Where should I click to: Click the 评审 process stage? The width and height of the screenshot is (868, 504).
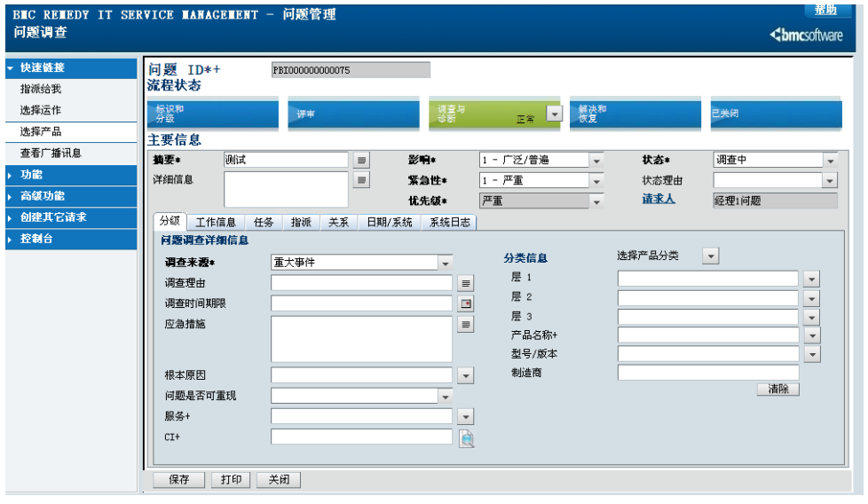[353, 114]
